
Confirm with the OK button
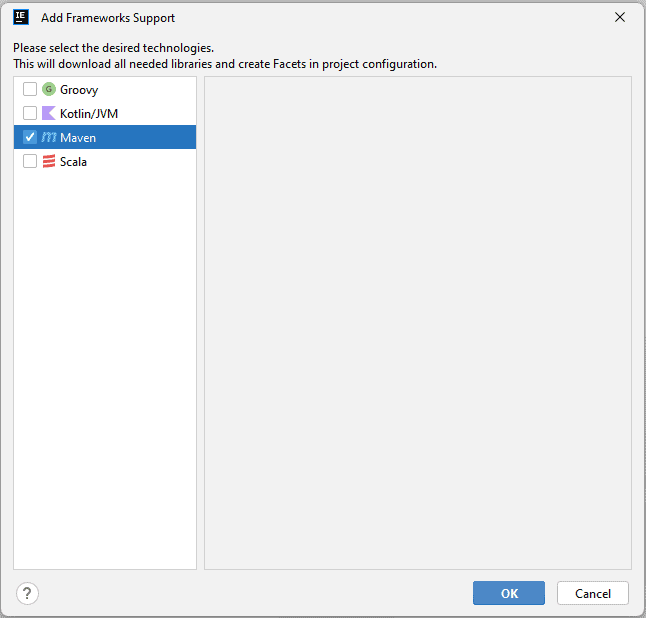pyautogui.click(x=509, y=593)
